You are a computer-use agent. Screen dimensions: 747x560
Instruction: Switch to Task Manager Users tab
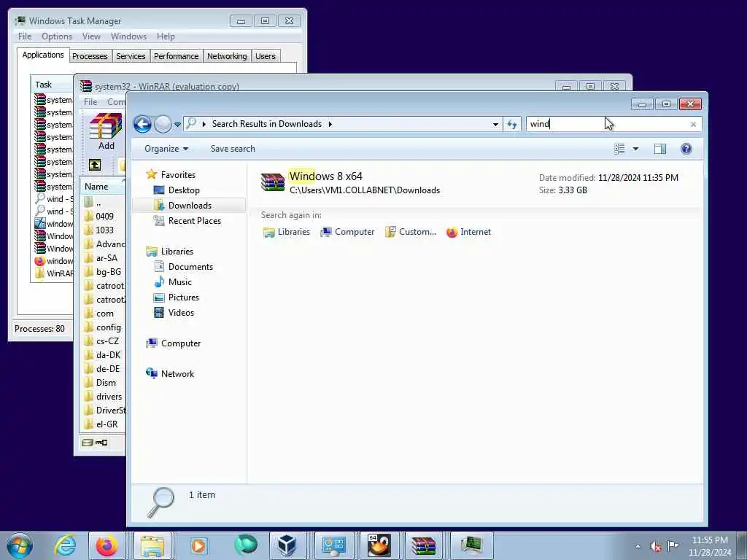click(266, 56)
